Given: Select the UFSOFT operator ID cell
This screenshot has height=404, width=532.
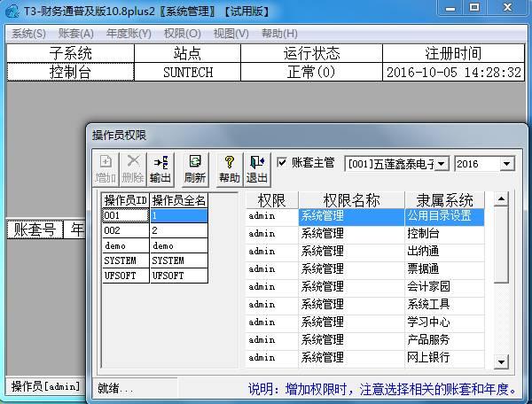Looking at the screenshot, I should tap(126, 276).
